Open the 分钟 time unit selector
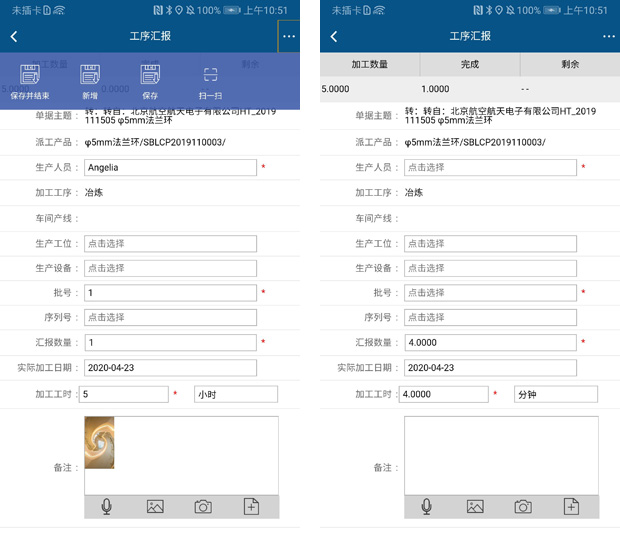 (555, 395)
